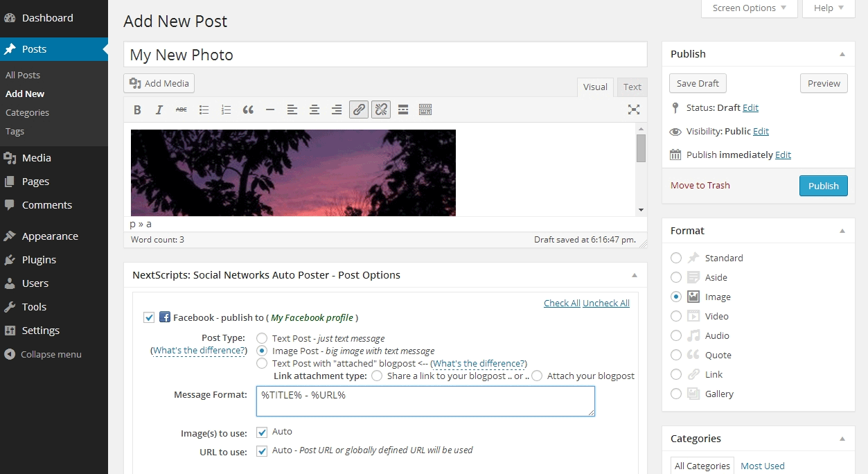The width and height of the screenshot is (868, 474).
Task: Select the Gallery post format
Action: pyautogui.click(x=676, y=394)
